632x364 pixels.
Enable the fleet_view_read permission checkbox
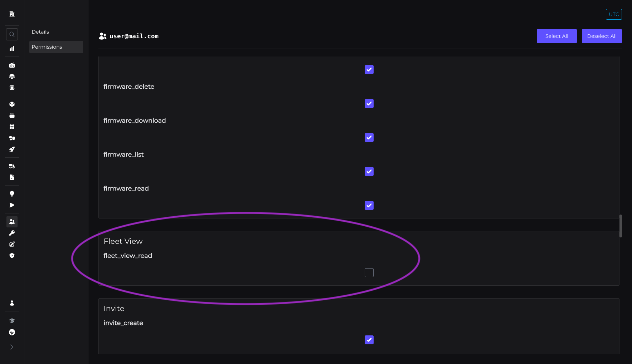tap(369, 273)
